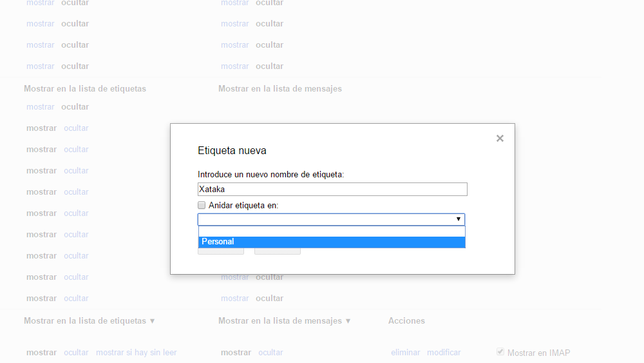Click ocultar beside mostrar si hay sin leer
Screen dimensions: 644x363
76,353
